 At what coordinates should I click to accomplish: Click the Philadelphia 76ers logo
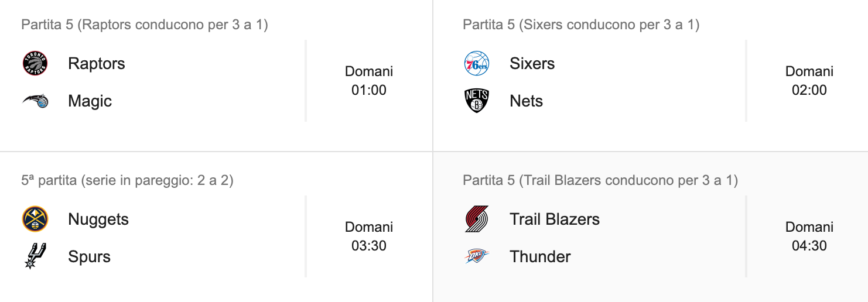[476, 63]
